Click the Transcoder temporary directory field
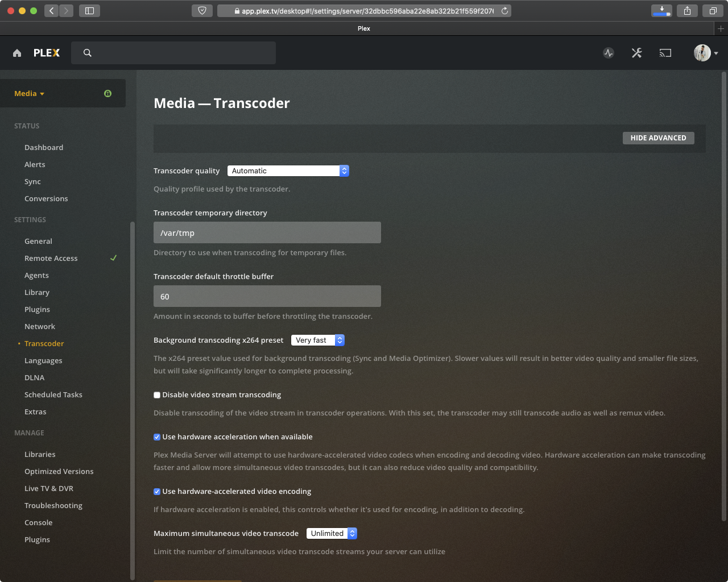 [x=267, y=232]
